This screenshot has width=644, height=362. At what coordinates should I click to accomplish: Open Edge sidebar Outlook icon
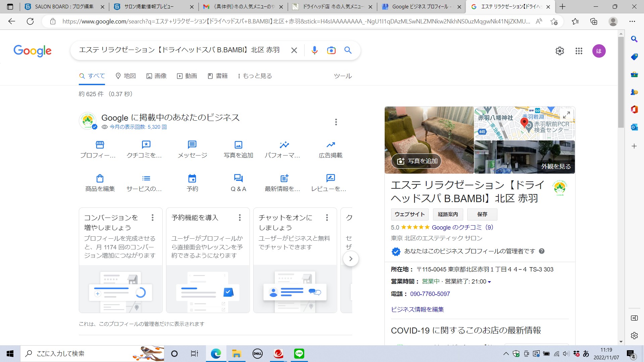tap(634, 127)
